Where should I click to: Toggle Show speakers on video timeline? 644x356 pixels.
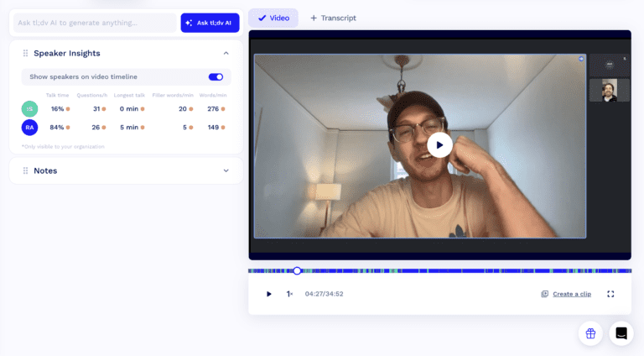click(216, 77)
